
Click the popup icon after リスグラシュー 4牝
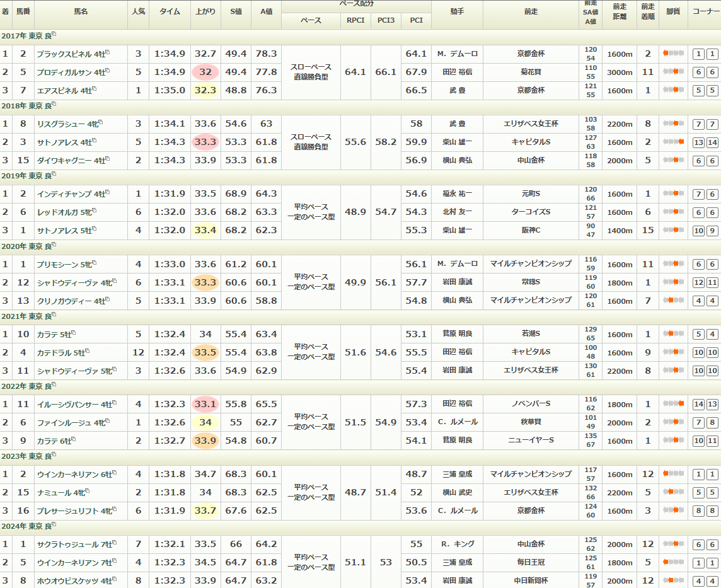100,122
